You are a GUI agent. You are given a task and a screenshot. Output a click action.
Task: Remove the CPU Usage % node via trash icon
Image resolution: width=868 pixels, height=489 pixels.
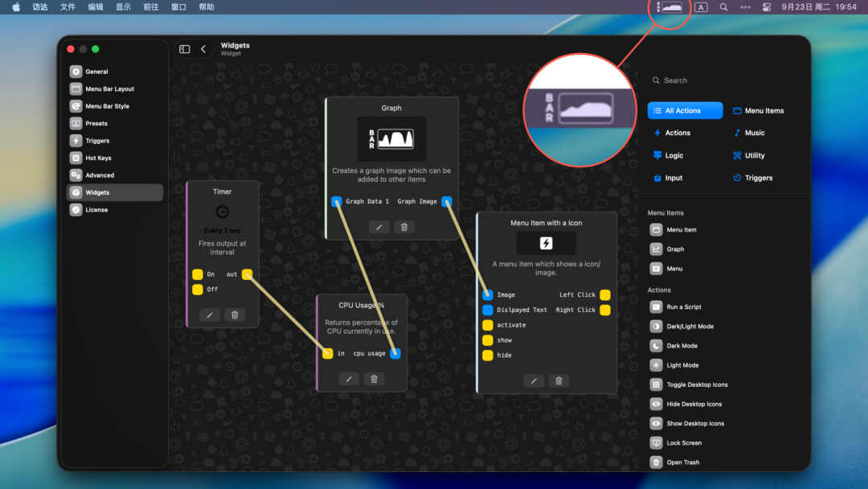point(375,380)
